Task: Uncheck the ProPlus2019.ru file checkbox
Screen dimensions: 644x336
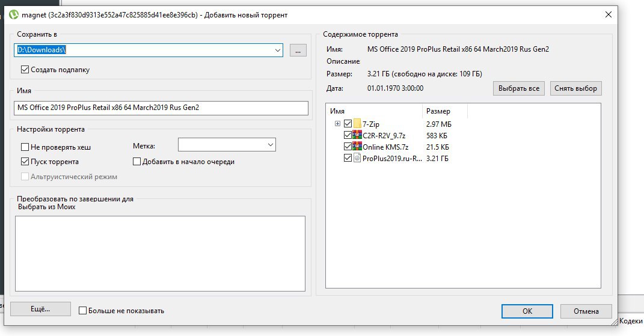Action: coord(348,158)
